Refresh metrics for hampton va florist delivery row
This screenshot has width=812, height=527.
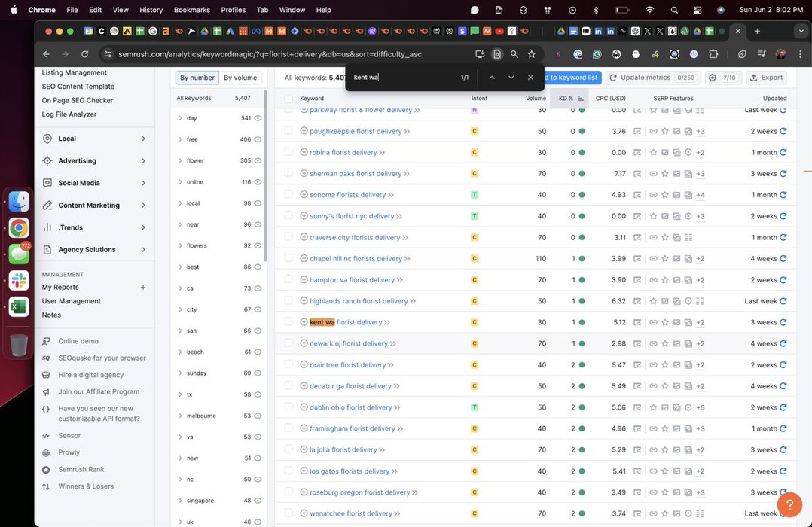click(783, 279)
